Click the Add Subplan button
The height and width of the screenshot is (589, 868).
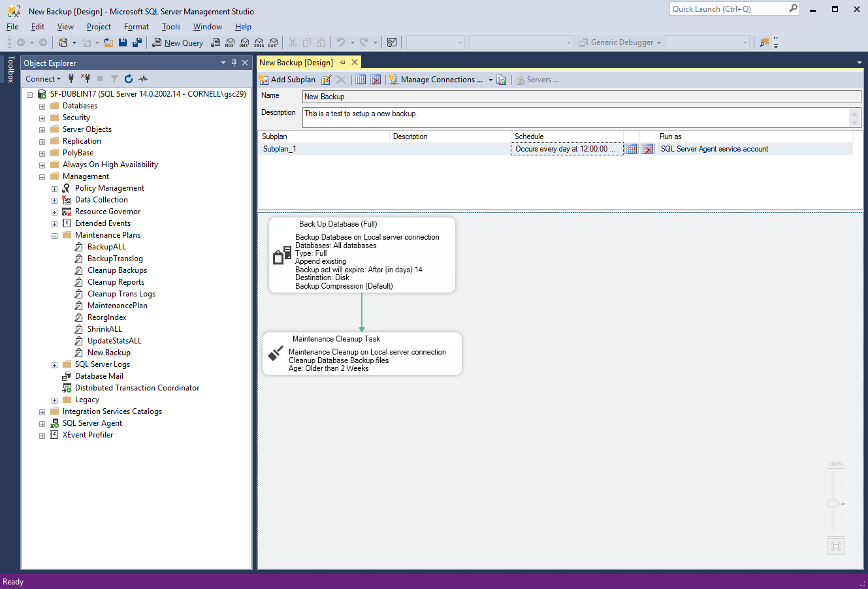click(287, 80)
